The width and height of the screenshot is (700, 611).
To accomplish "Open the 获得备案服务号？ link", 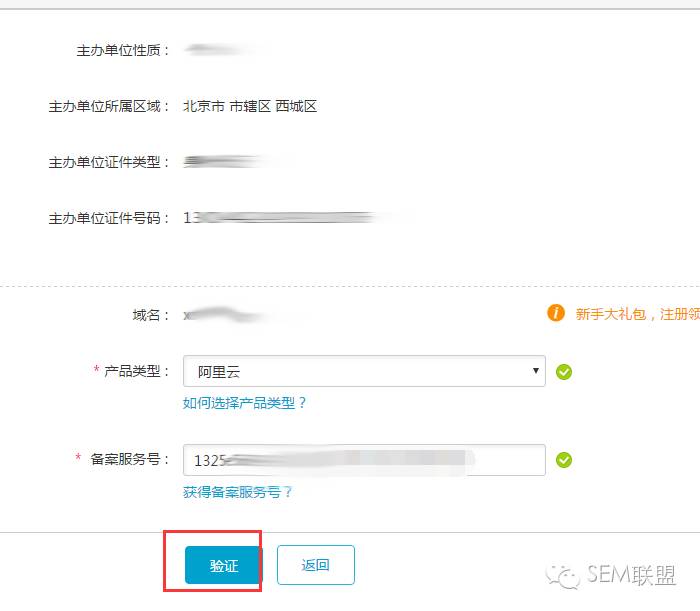I will (238, 492).
